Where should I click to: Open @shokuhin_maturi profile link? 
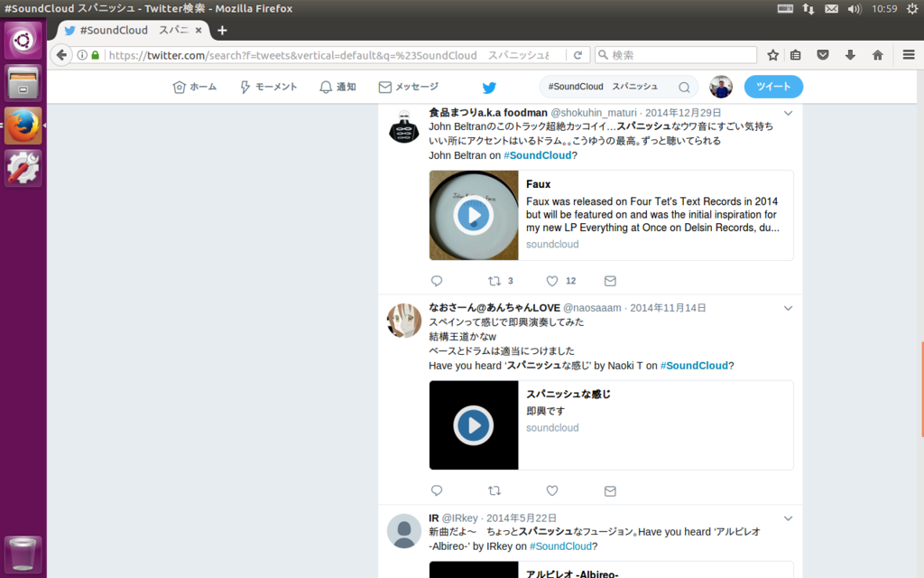(594, 113)
